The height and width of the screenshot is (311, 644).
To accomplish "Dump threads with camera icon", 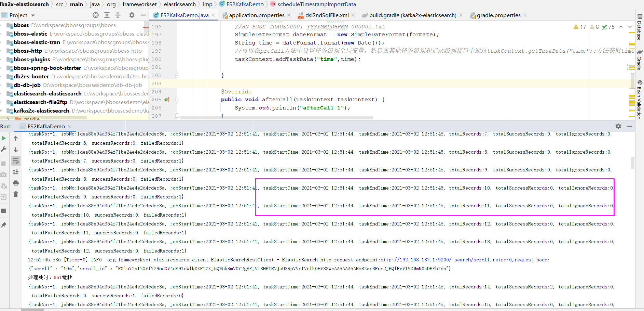I will point(4,174).
